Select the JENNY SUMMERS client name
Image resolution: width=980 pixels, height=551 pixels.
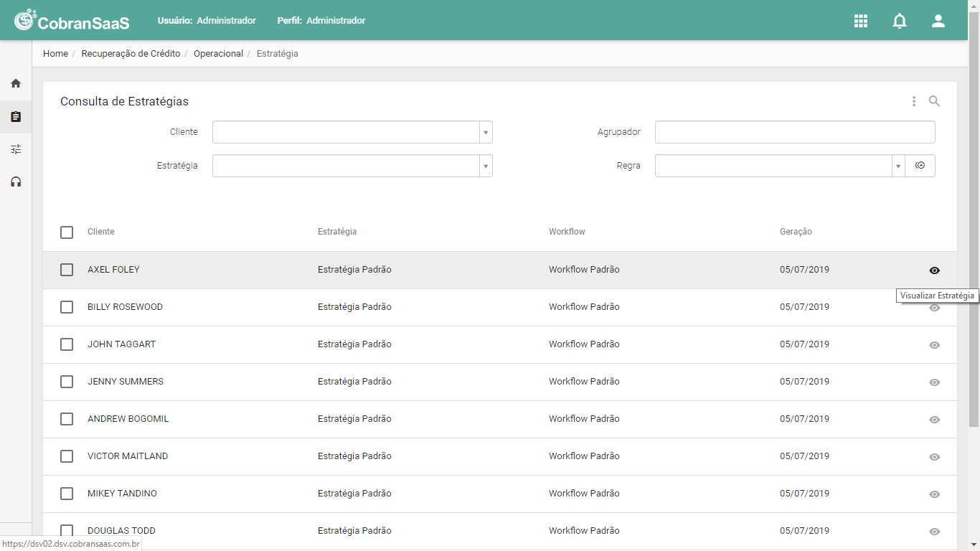(x=126, y=382)
